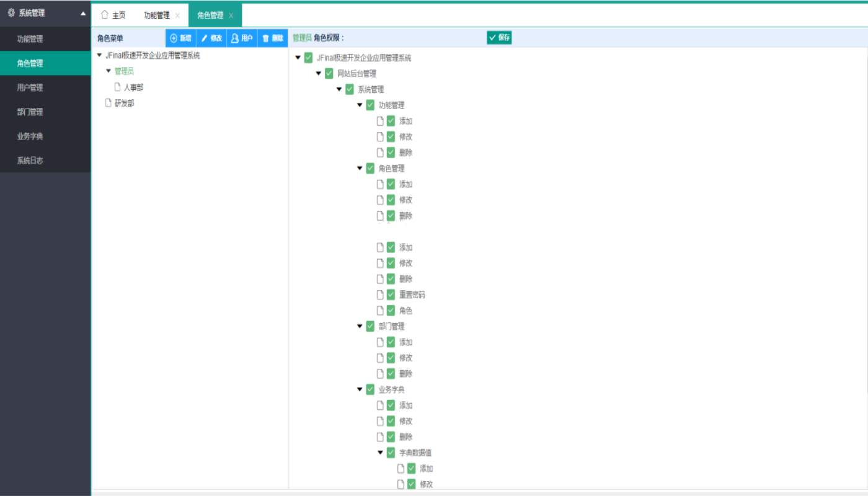Collapse the 管理员 role tree node
Viewport: 868px width, 496px height.
(x=108, y=71)
